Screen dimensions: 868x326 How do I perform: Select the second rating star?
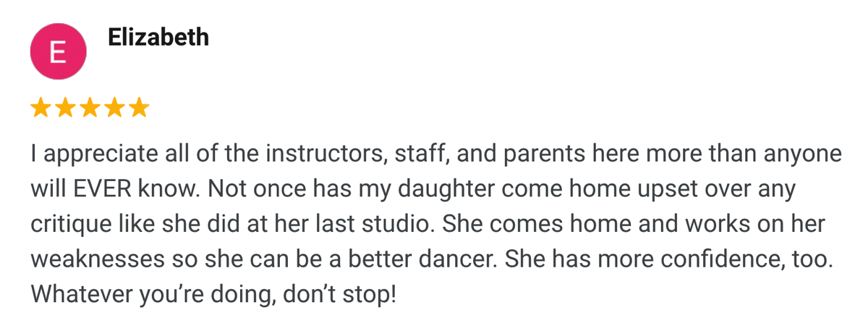65,109
